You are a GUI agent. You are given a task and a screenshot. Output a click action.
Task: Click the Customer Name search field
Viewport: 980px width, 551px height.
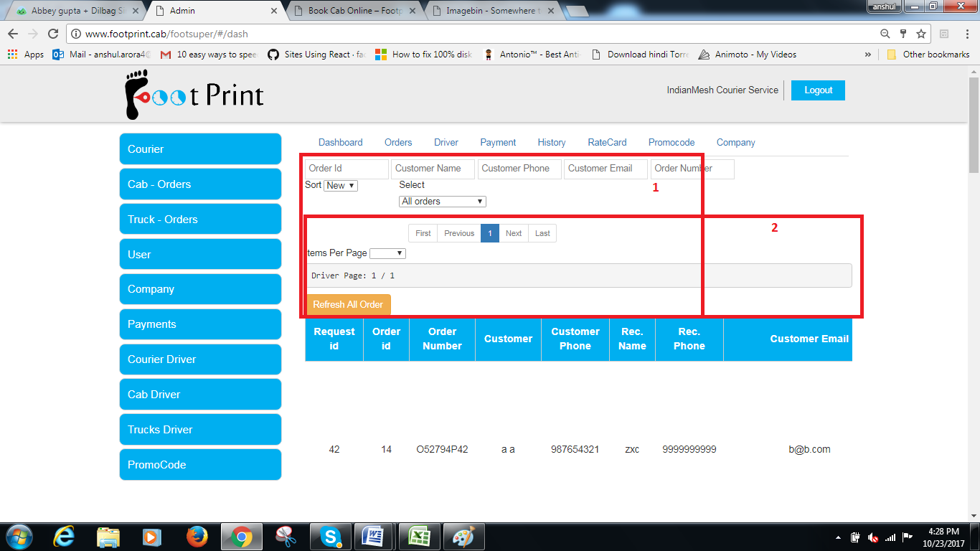433,169
